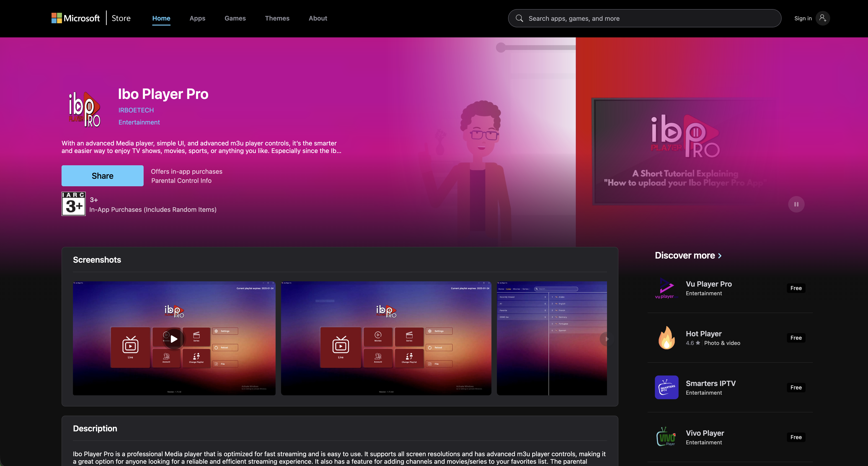Open the Hot Player title

click(x=704, y=334)
